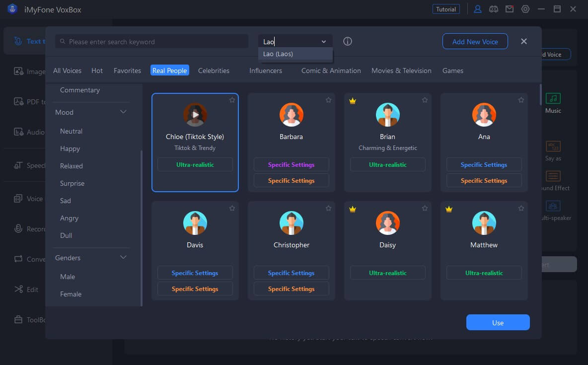Toggle favorite star on Brian card
The width and height of the screenshot is (588, 365).
coord(425,100)
